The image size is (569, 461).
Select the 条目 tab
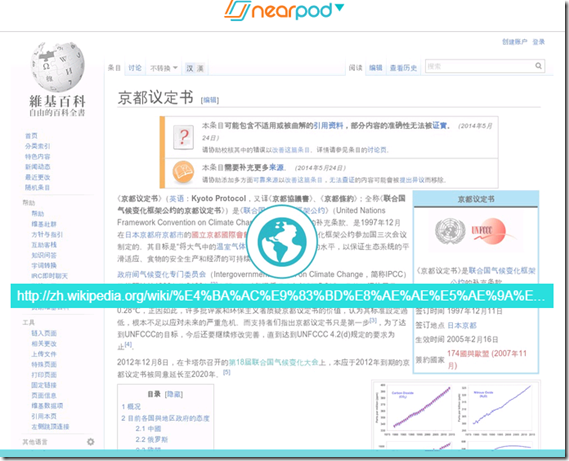coord(114,68)
